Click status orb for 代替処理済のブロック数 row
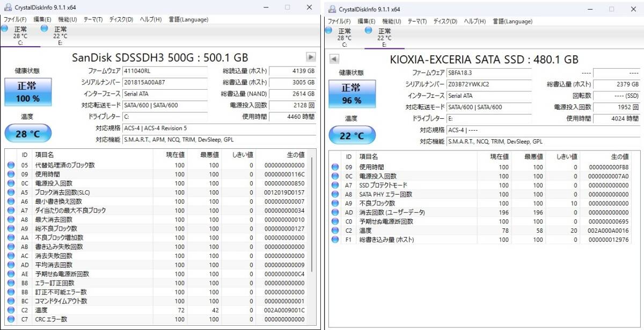 click(x=11, y=165)
